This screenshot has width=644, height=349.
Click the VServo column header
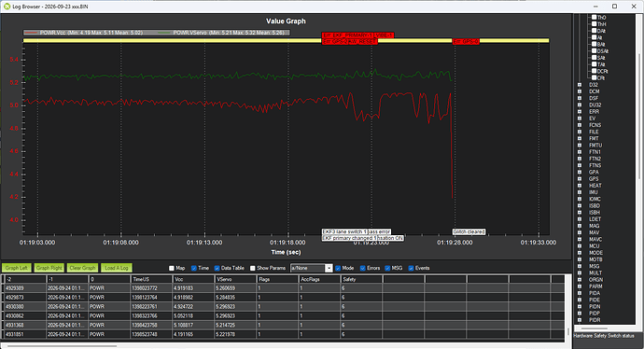tap(236, 279)
